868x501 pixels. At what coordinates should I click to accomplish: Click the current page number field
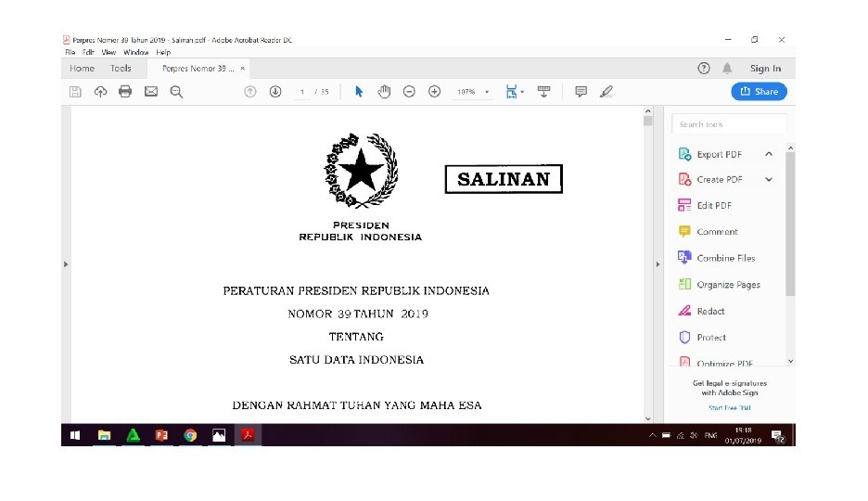point(302,92)
